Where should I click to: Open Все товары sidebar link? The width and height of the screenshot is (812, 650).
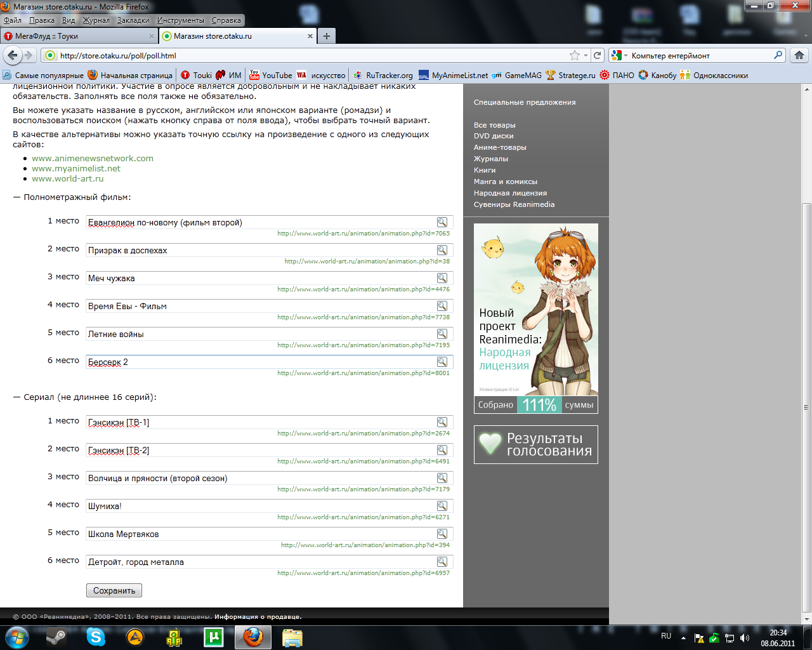[495, 125]
